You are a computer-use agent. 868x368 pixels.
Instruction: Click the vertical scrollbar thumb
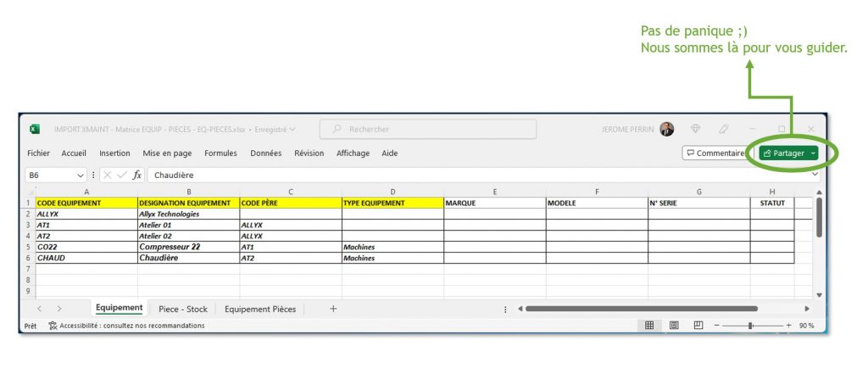tap(820, 217)
